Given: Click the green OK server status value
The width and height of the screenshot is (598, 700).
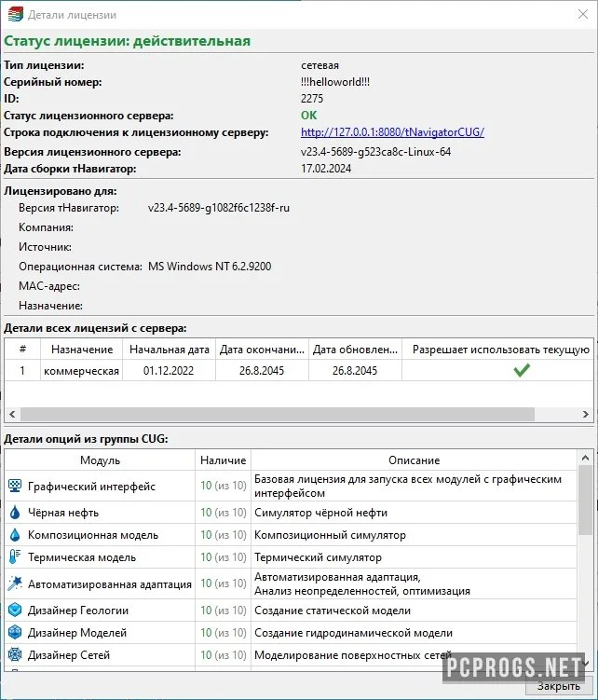Looking at the screenshot, I should (309, 116).
